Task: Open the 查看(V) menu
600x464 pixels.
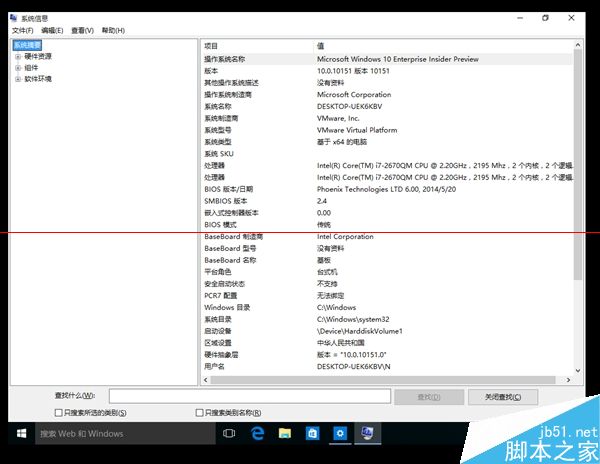Action: click(x=81, y=30)
